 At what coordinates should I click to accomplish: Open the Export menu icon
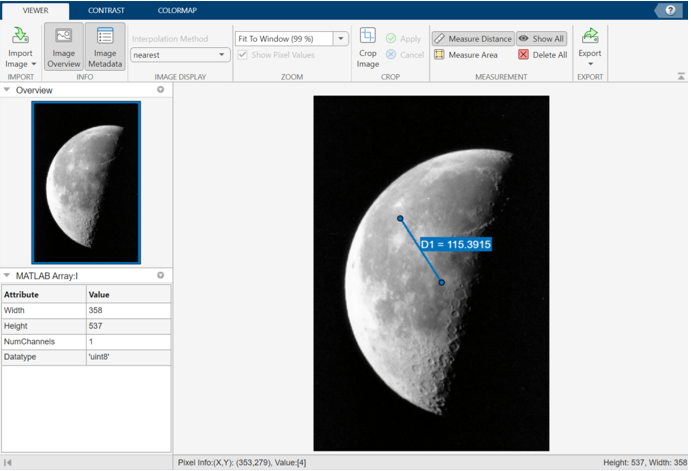[x=590, y=36]
